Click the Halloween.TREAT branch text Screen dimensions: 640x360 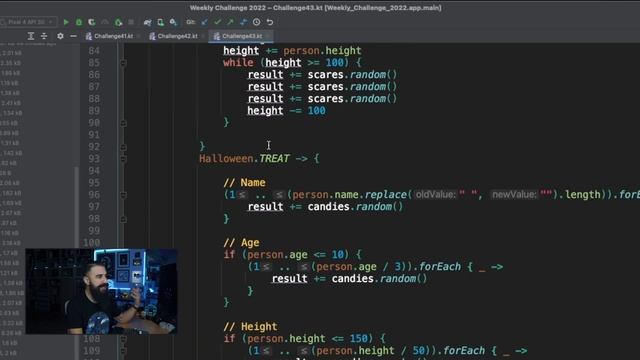[244, 158]
